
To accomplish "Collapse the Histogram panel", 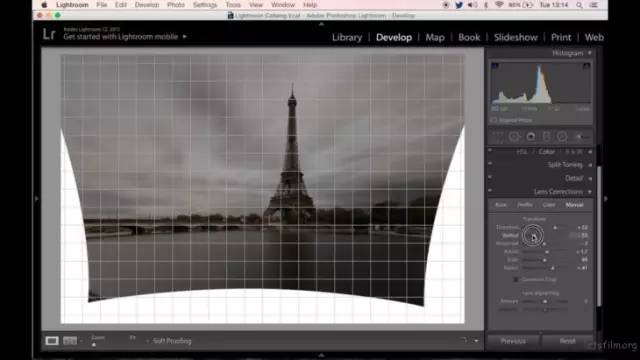I will [x=589, y=53].
